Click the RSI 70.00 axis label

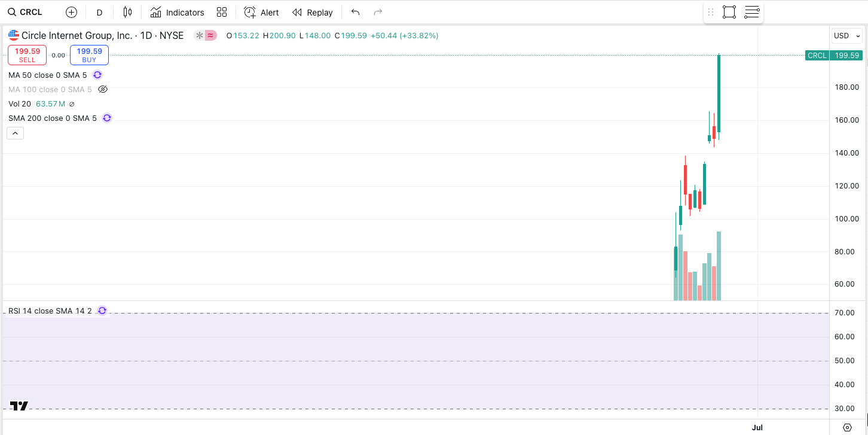point(845,312)
